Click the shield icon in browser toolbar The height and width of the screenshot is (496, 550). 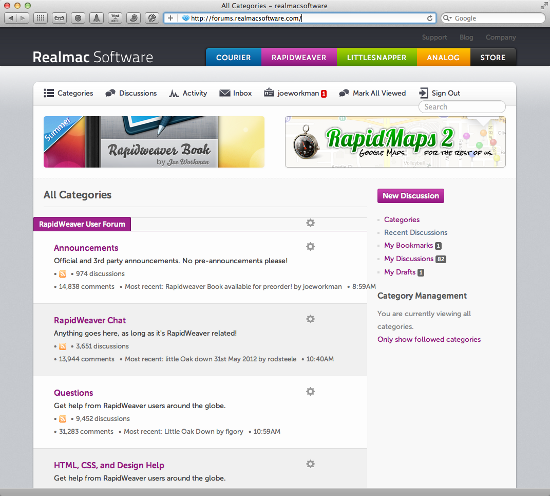78,18
